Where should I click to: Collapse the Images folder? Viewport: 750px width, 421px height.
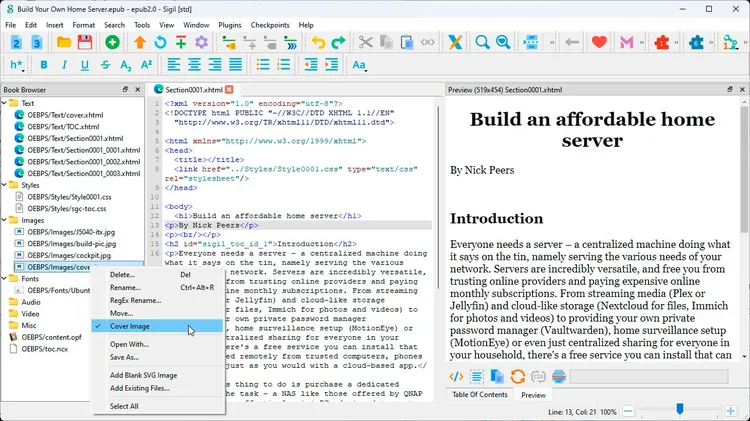point(4,220)
